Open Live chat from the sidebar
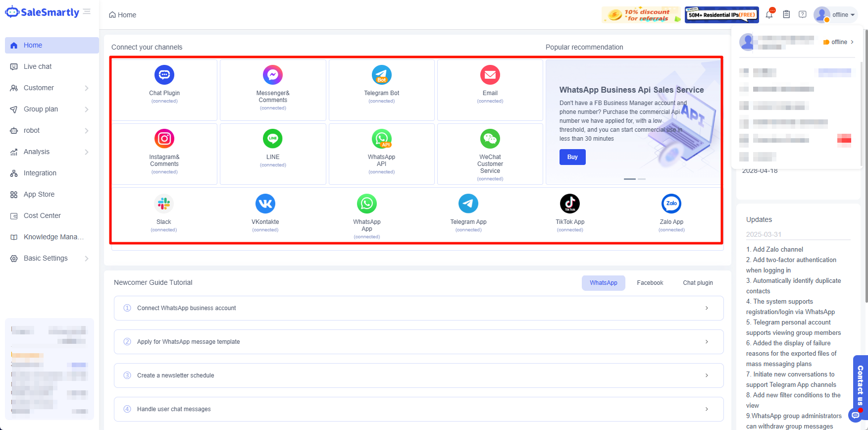The image size is (868, 430). pyautogui.click(x=38, y=66)
